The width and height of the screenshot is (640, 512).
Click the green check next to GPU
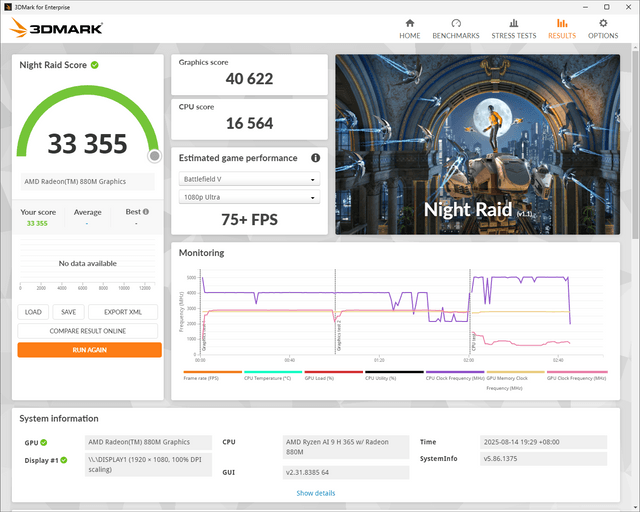click(x=44, y=443)
